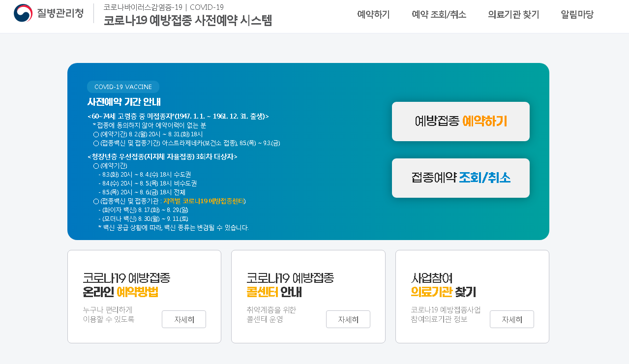This screenshot has height=364, width=629.
Task: Click 자세히 under 의료기관 찾기 card
Action: (512, 319)
